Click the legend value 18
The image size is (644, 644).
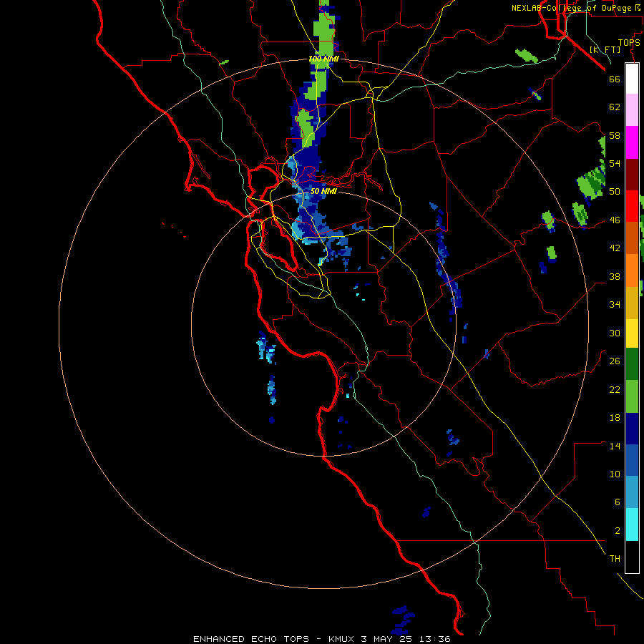click(x=615, y=418)
